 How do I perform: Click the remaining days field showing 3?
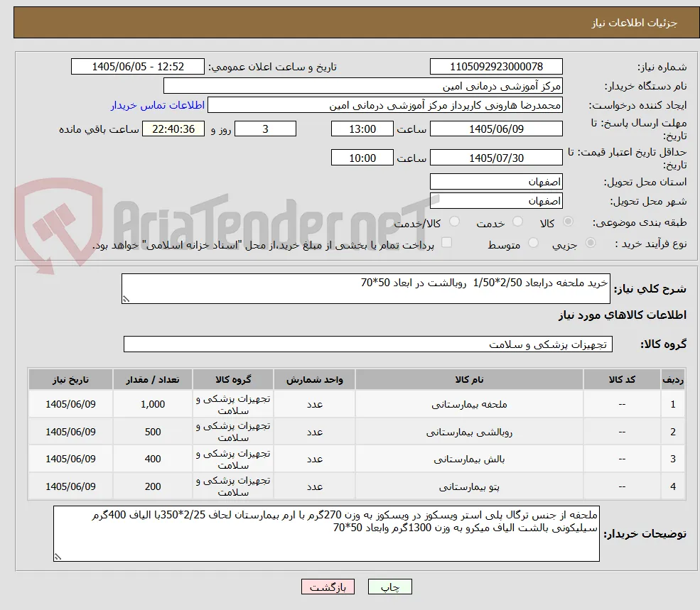click(265, 129)
